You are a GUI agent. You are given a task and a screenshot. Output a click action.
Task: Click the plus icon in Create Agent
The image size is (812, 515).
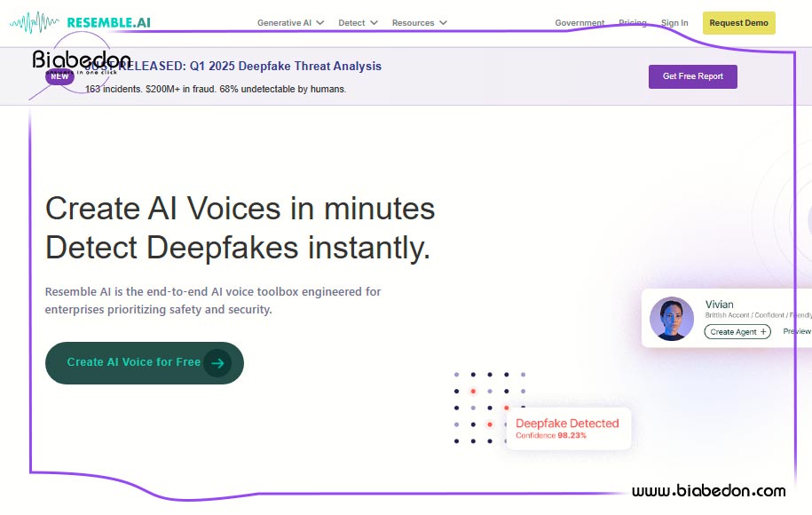[763, 331]
